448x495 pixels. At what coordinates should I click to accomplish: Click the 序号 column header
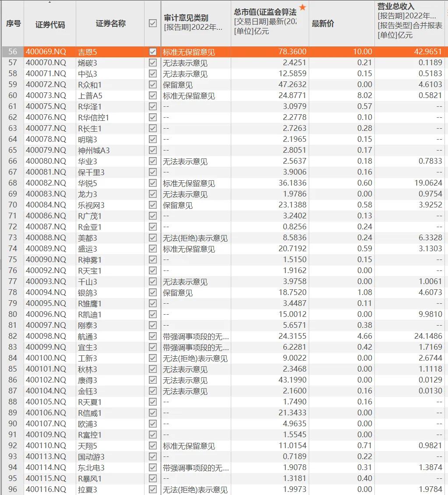[13, 24]
